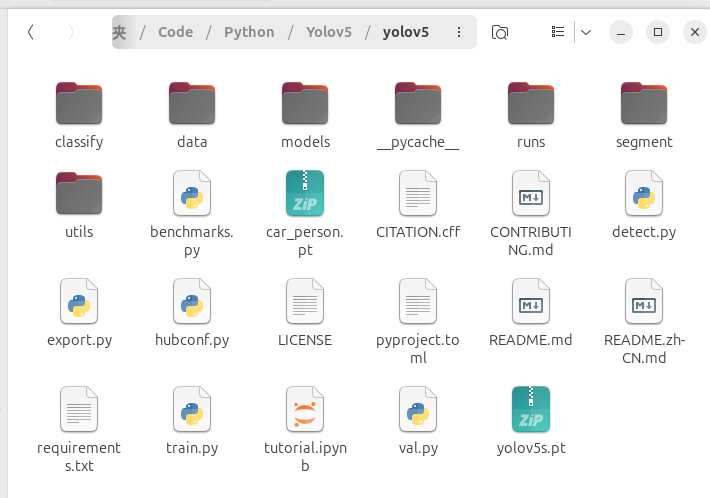The image size is (710, 498).
Task: Navigate to Code in the path bar
Action: click(176, 32)
